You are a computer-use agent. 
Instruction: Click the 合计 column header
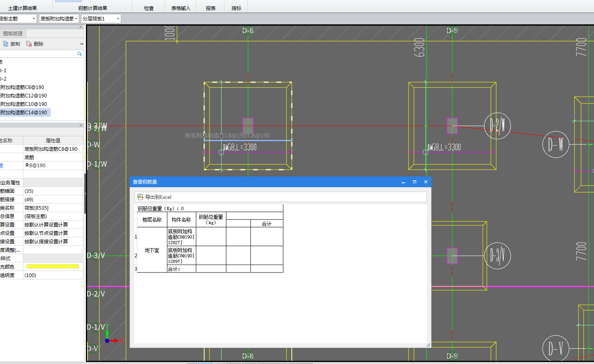tap(267, 224)
